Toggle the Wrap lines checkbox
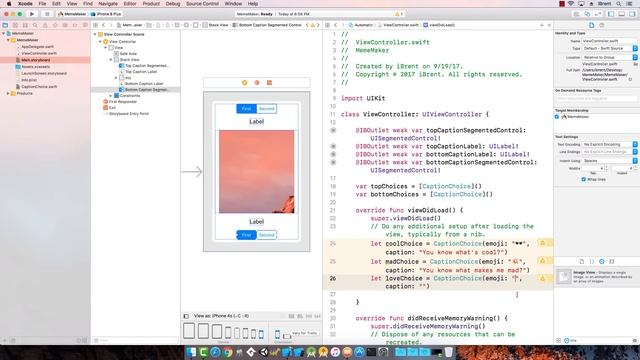Screen dimensions: 640x360 [584, 179]
